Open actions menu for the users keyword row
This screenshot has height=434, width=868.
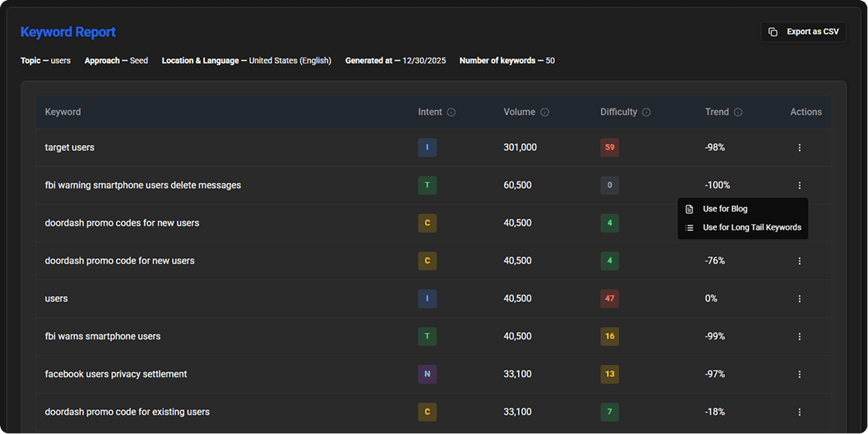[799, 298]
